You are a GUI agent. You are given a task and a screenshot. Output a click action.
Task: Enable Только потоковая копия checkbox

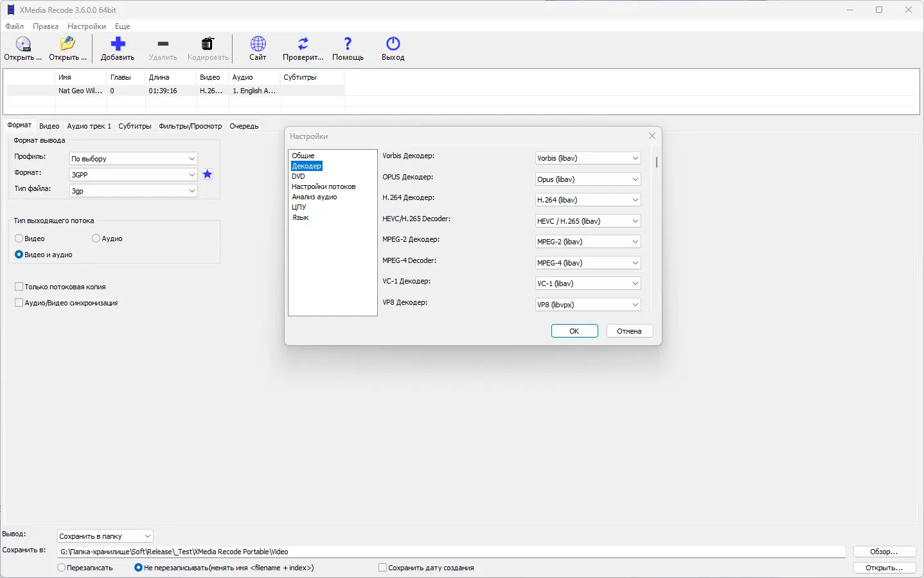coord(19,287)
